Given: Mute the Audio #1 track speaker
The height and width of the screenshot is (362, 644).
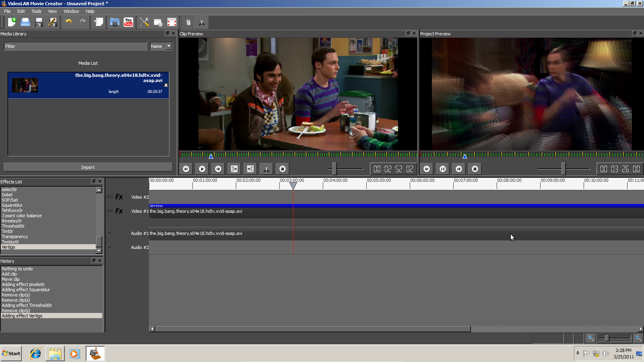Looking at the screenshot, I should pyautogui.click(x=109, y=233).
